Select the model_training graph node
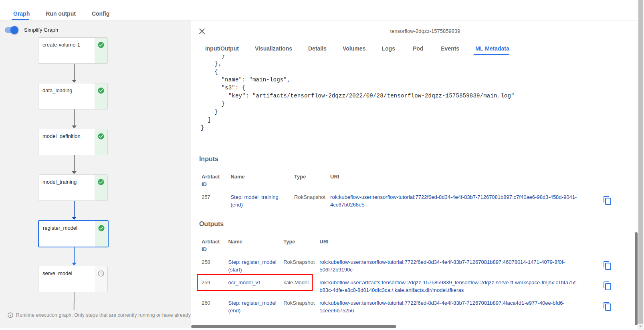The width and height of the screenshot is (644, 330). [x=73, y=188]
